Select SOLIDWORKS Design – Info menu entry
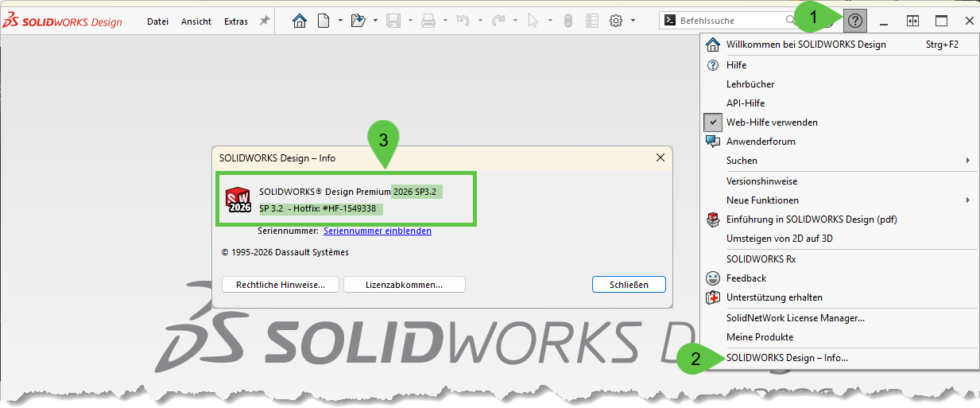The width and height of the screenshot is (980, 408). (x=839, y=358)
